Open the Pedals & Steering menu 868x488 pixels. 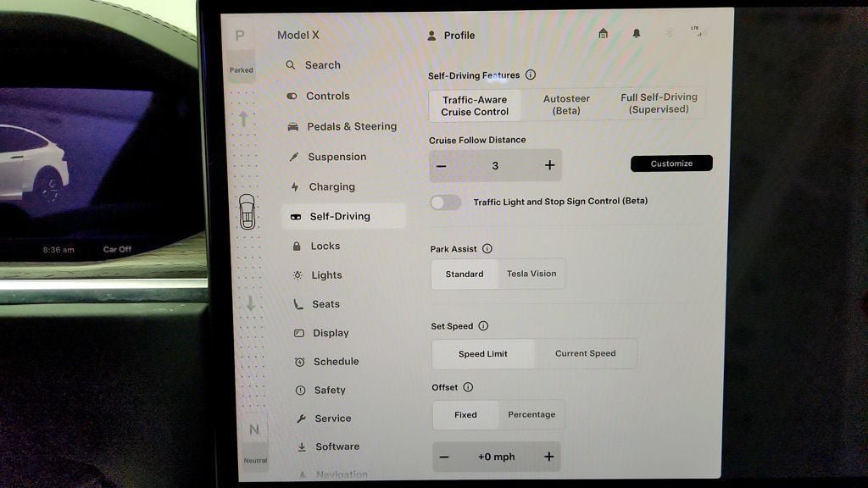342,126
